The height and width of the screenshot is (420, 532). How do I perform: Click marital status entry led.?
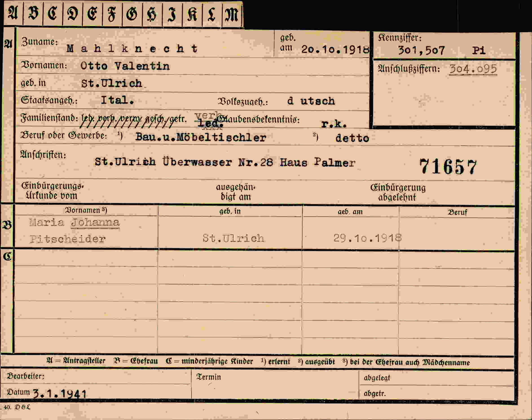coord(211,123)
